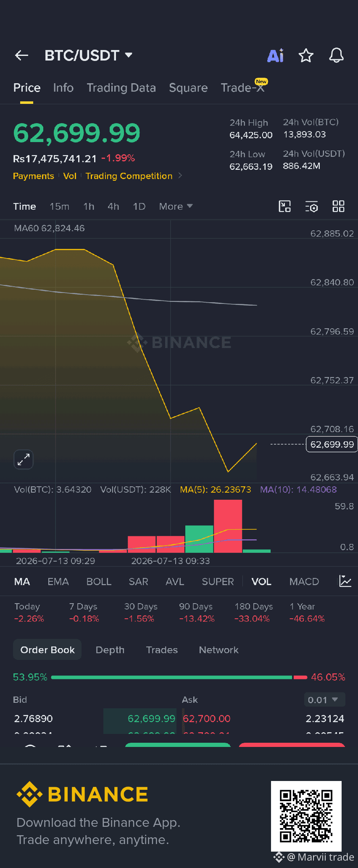Viewport: 358px width, 868px height.
Task: Select the Order Book tab
Action: tap(47, 650)
